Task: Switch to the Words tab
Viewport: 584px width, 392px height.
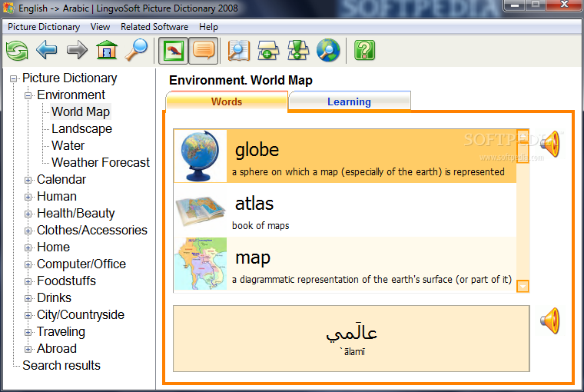Action: [227, 101]
